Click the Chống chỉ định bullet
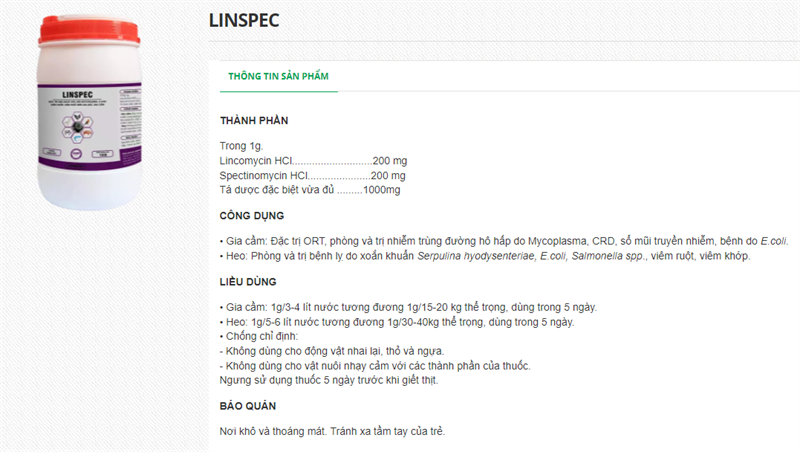Screen dimensions: 800x452 [x=259, y=336]
